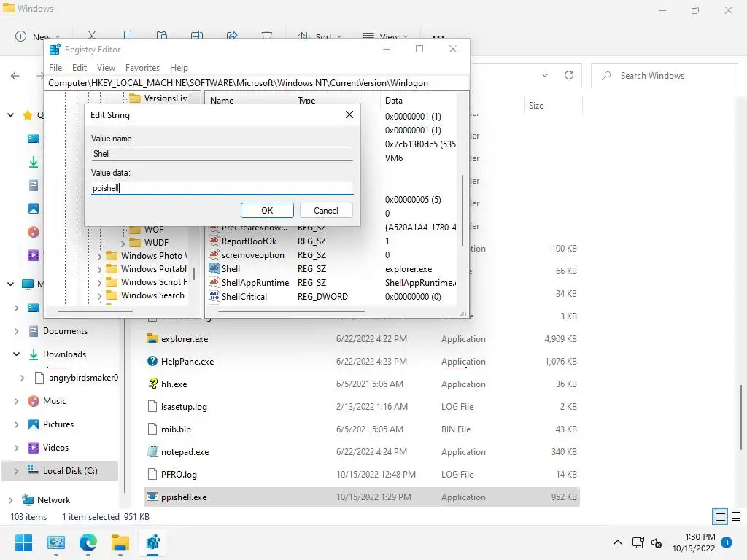Screen dimensions: 747x560
Task: Expand the WUDF registry key
Action: (x=123, y=243)
